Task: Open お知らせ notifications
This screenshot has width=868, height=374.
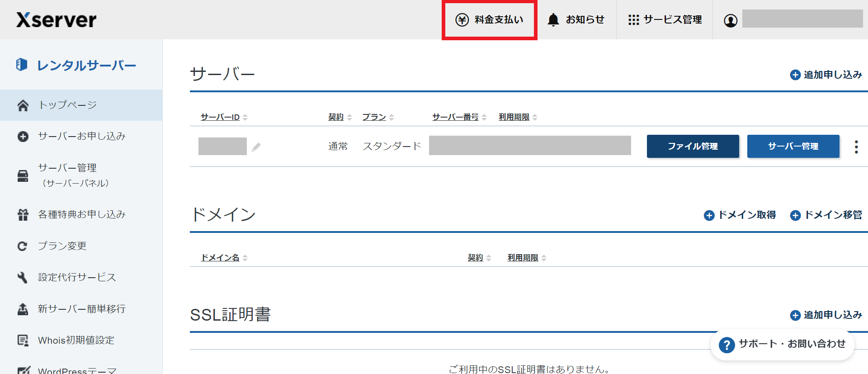Action: 576,20
